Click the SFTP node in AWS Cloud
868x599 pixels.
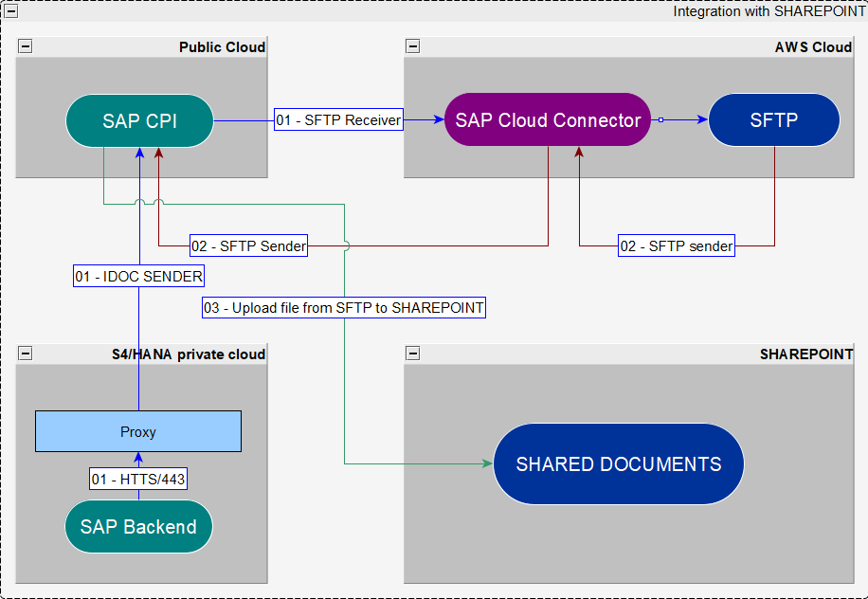[x=773, y=119]
